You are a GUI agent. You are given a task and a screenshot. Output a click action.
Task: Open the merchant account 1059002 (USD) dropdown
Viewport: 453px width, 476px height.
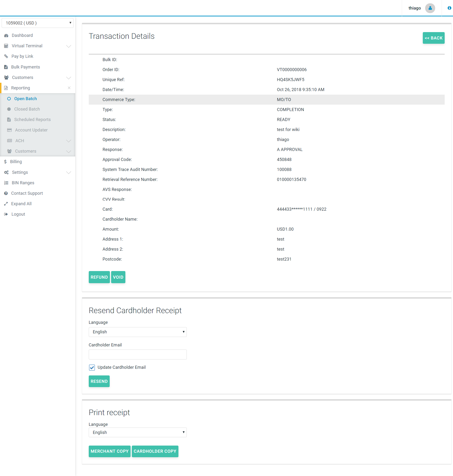(x=37, y=23)
